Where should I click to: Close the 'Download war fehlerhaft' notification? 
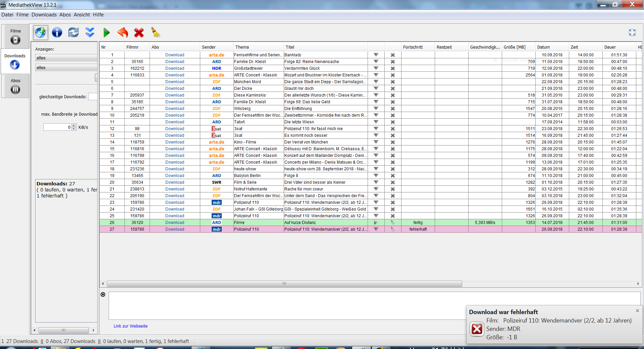point(637,311)
